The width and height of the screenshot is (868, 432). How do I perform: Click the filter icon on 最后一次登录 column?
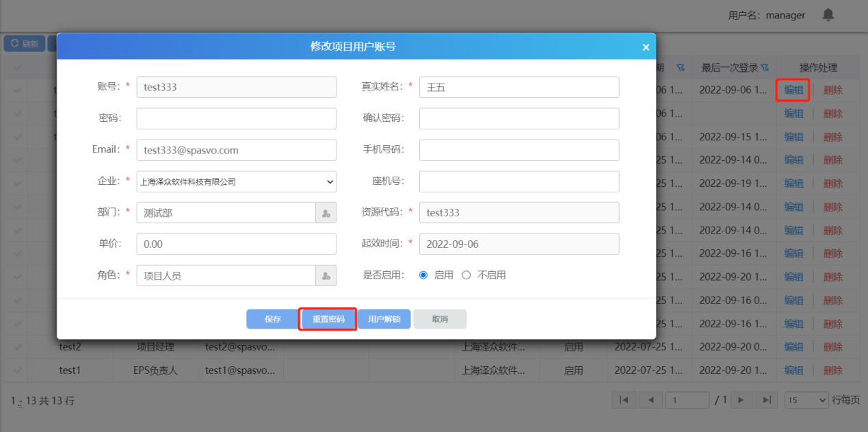[x=765, y=68]
